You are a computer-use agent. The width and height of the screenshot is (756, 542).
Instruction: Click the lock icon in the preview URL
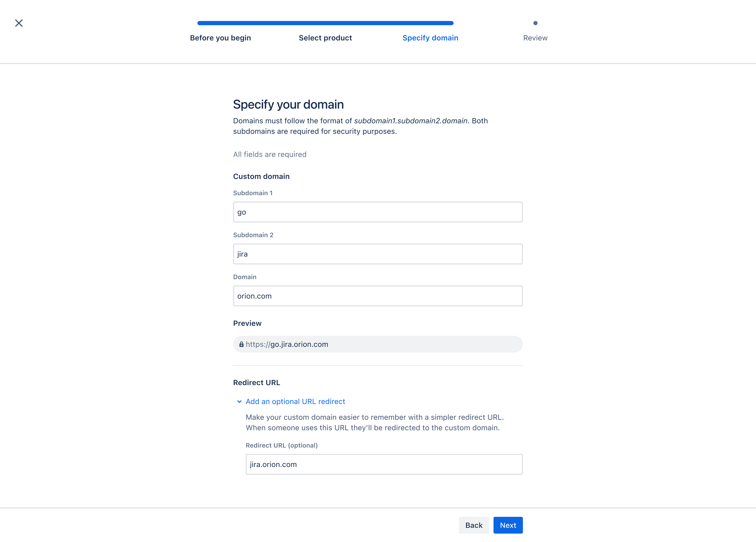(x=241, y=344)
